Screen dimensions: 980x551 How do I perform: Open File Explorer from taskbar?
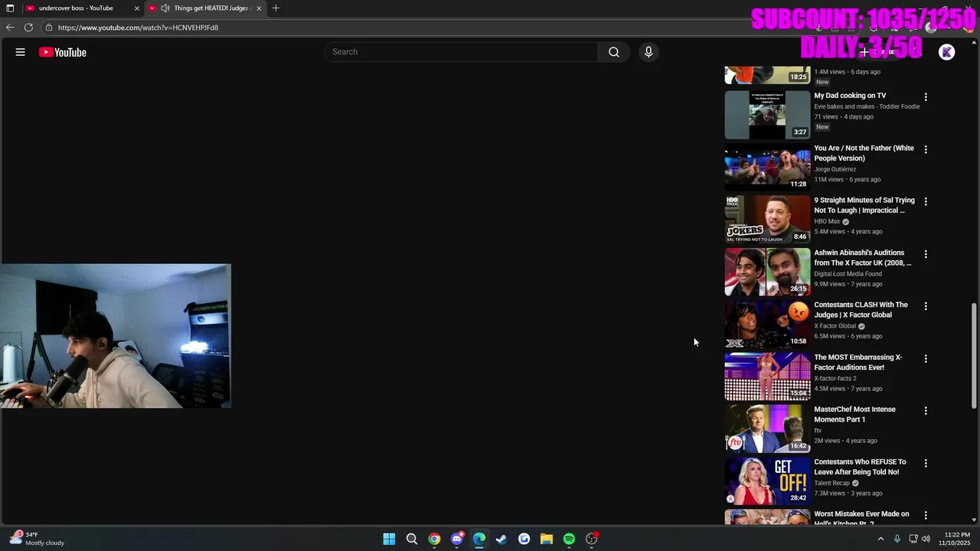[547, 539]
